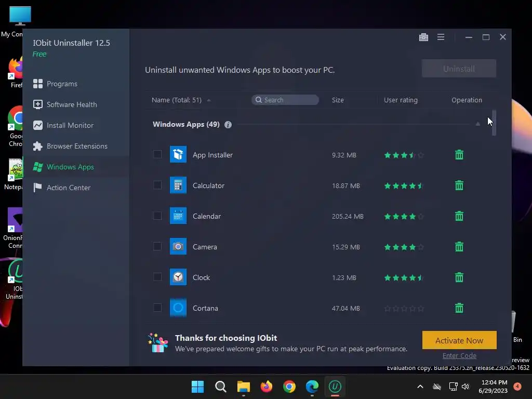Screen dimensions: 532x399
Task: Launch Google Chrome from the taskbar
Action: tap(289, 387)
